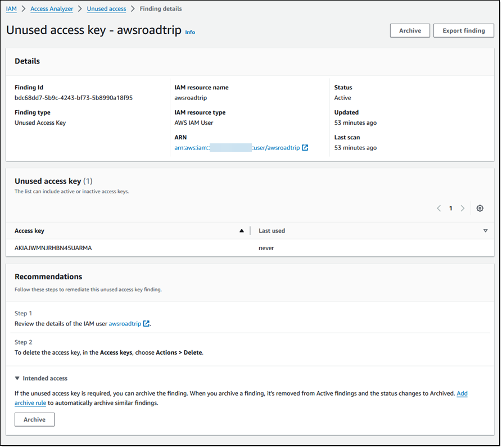502x448 pixels.
Task: Open table preferences gear icon
Action: [x=480, y=209]
